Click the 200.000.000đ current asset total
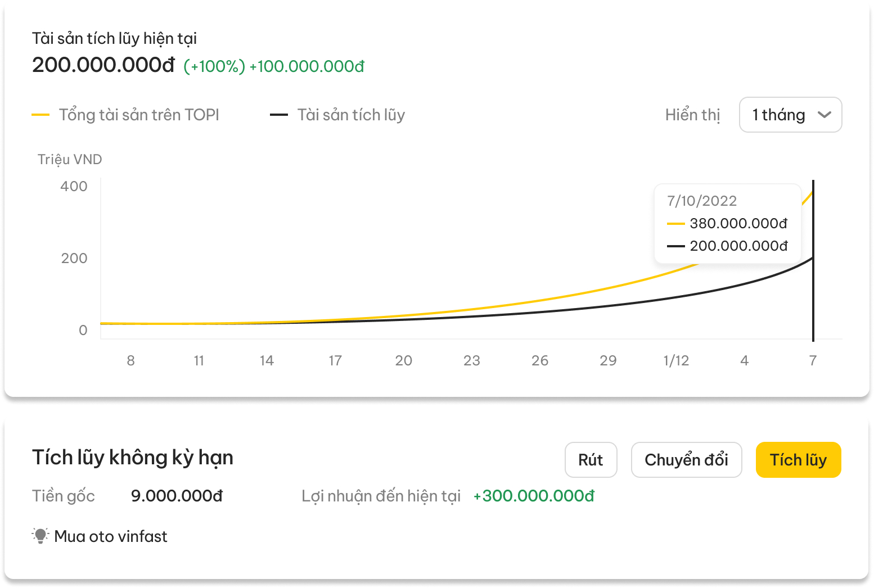This screenshot has width=874, height=588. (103, 65)
